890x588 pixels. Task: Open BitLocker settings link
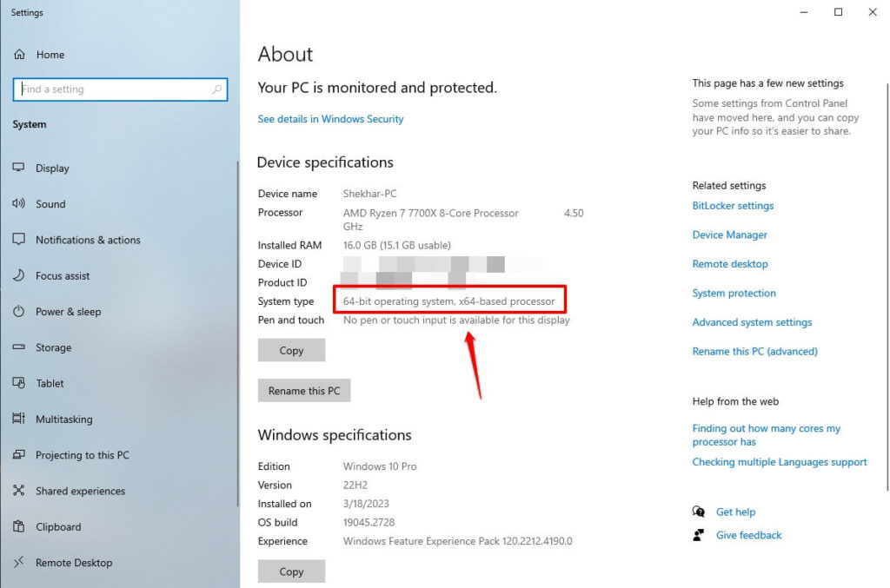(x=733, y=206)
